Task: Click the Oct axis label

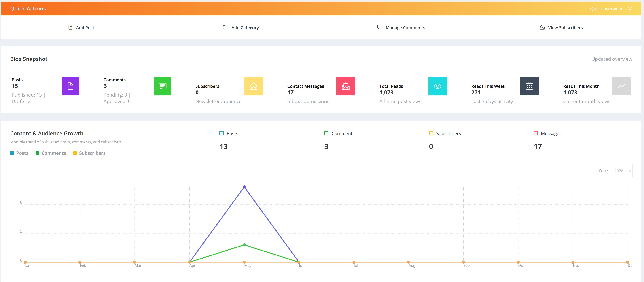Action: (521, 266)
